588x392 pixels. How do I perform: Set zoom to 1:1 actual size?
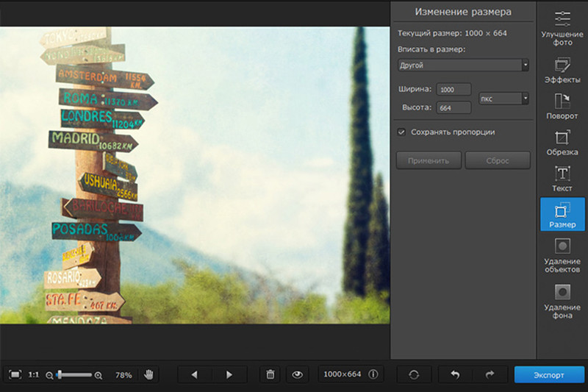click(x=34, y=374)
